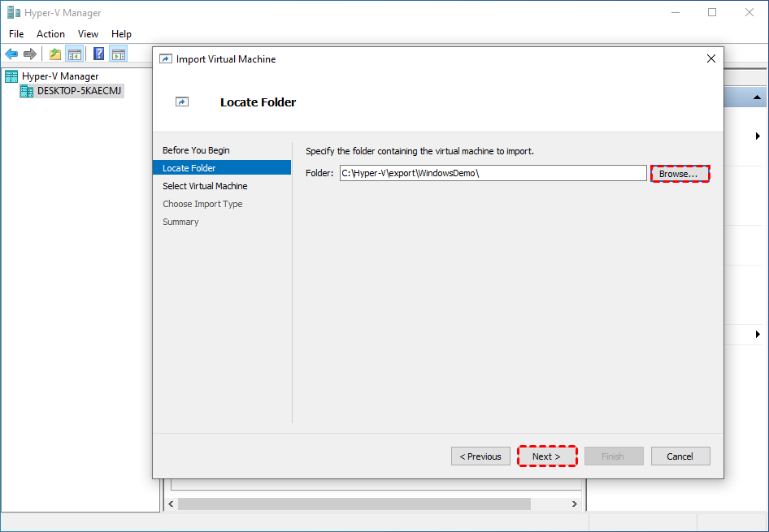Click the Import Virtual Machine dialog title icon

pyautogui.click(x=166, y=58)
